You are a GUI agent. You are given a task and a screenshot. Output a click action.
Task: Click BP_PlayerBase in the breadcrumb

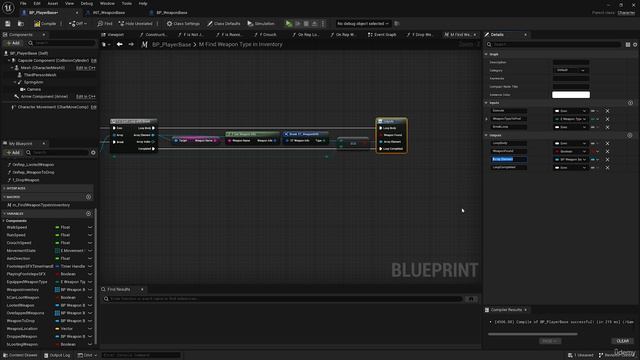(x=171, y=44)
